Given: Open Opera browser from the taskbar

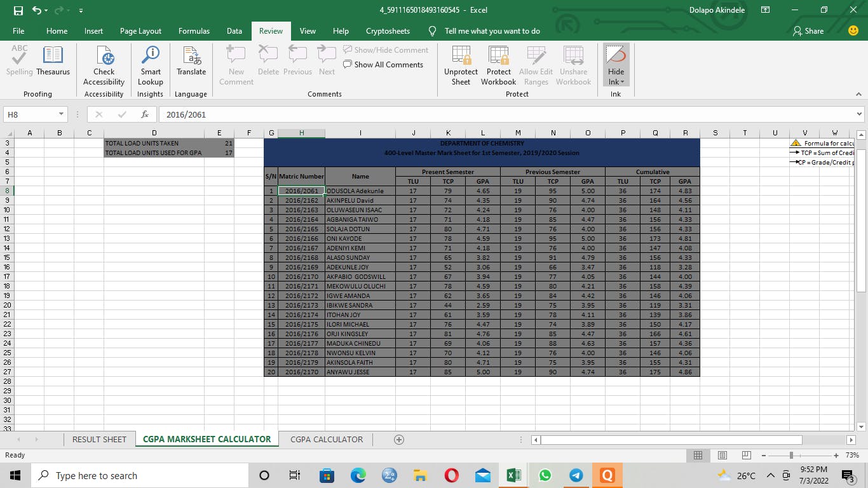Looking at the screenshot, I should point(452,475).
